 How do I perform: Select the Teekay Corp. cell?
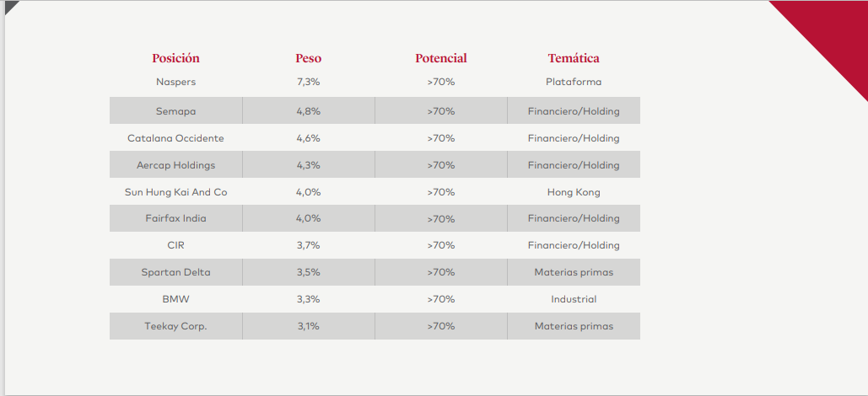pyautogui.click(x=176, y=326)
